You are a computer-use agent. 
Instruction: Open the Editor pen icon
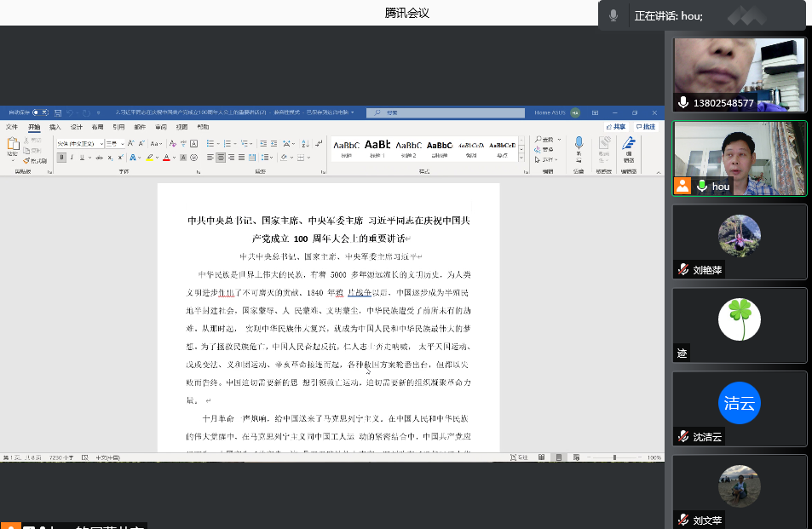[x=629, y=144]
